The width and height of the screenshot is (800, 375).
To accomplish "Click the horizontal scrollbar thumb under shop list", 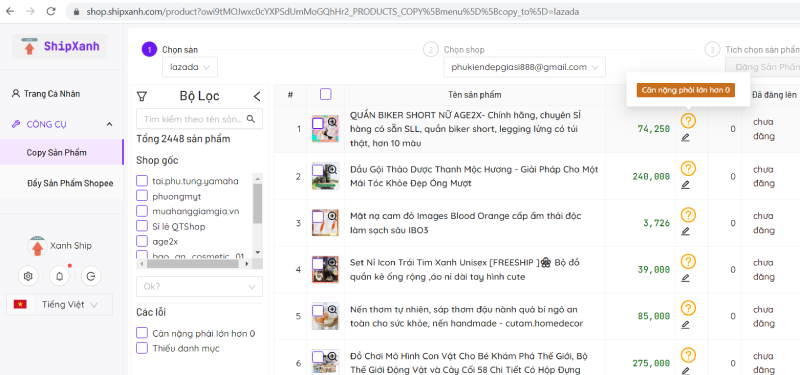I will tap(192, 264).
